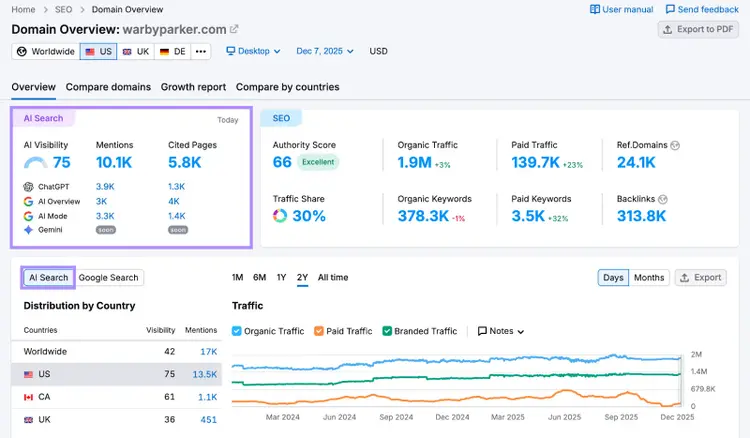Select the 6M time range
Screen dimensions: 750x438
[260, 277]
